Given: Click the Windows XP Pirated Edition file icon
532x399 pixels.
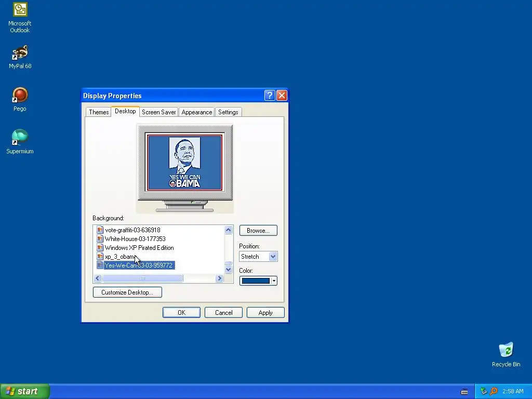Looking at the screenshot, I should tap(100, 247).
